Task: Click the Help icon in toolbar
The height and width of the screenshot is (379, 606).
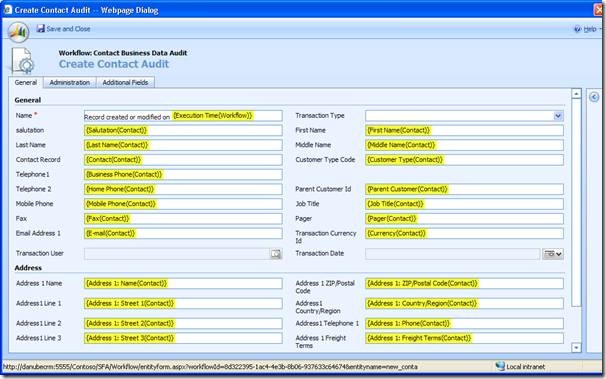Action: click(577, 29)
